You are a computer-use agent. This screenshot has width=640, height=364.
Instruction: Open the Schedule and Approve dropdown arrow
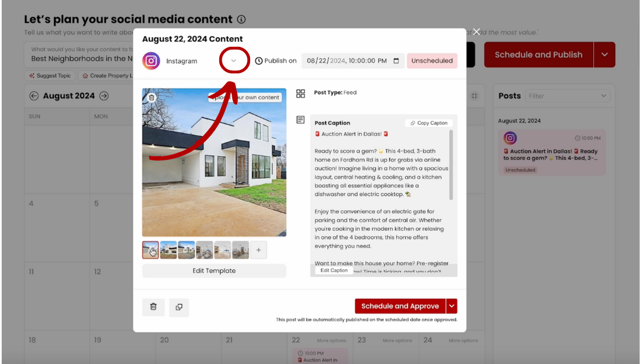click(452, 306)
